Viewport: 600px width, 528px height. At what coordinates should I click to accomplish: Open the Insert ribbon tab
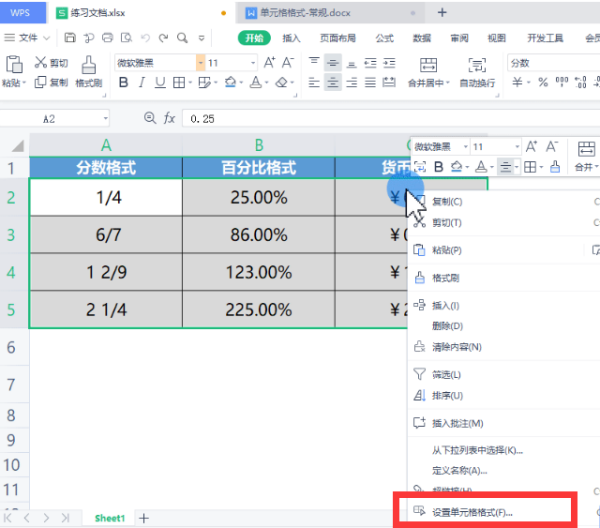tap(291, 38)
